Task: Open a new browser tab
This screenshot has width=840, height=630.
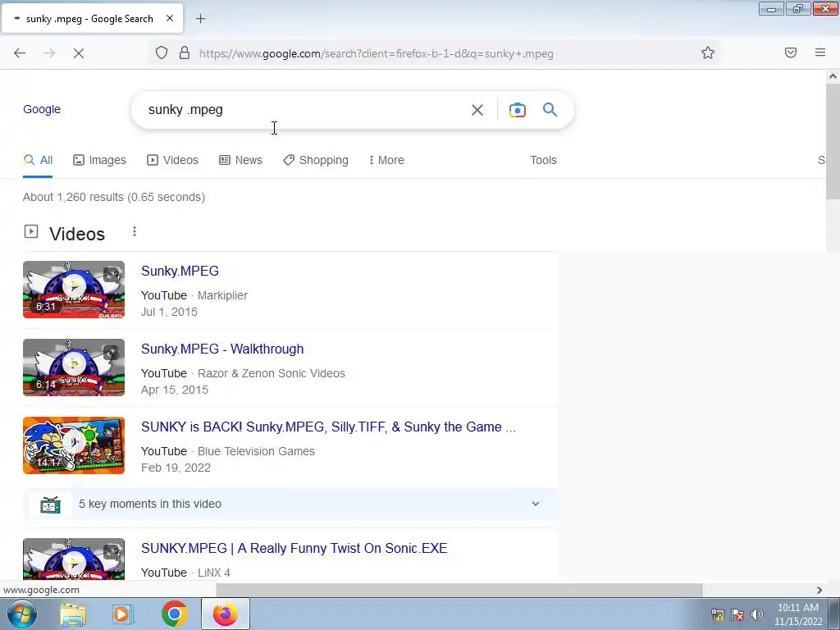Action: pyautogui.click(x=200, y=19)
